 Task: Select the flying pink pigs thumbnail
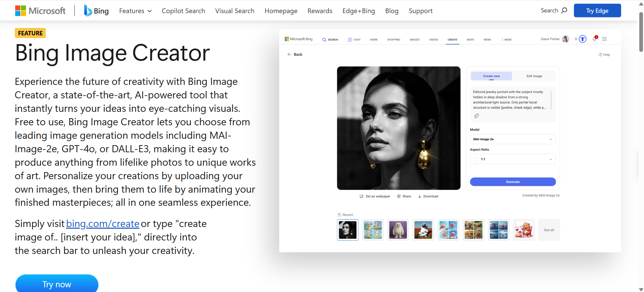coord(448,230)
